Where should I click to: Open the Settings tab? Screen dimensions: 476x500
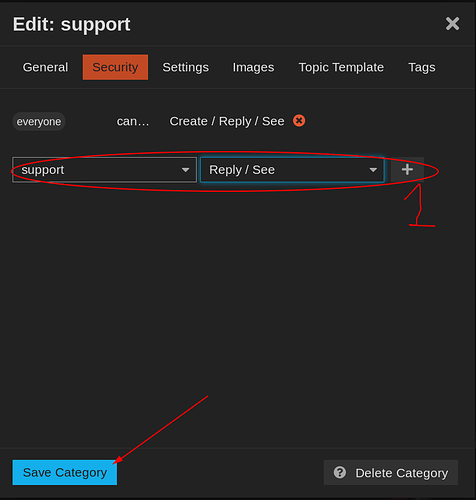[186, 67]
